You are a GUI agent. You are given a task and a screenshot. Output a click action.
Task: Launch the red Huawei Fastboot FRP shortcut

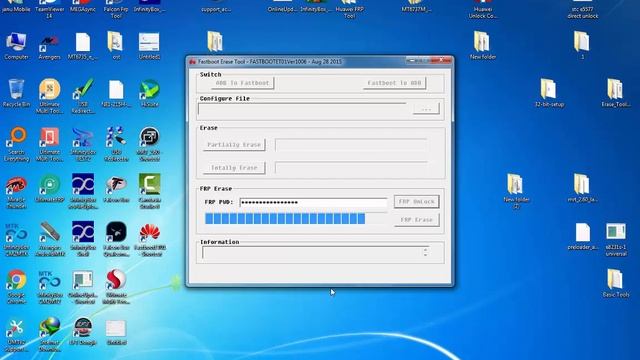point(149,232)
